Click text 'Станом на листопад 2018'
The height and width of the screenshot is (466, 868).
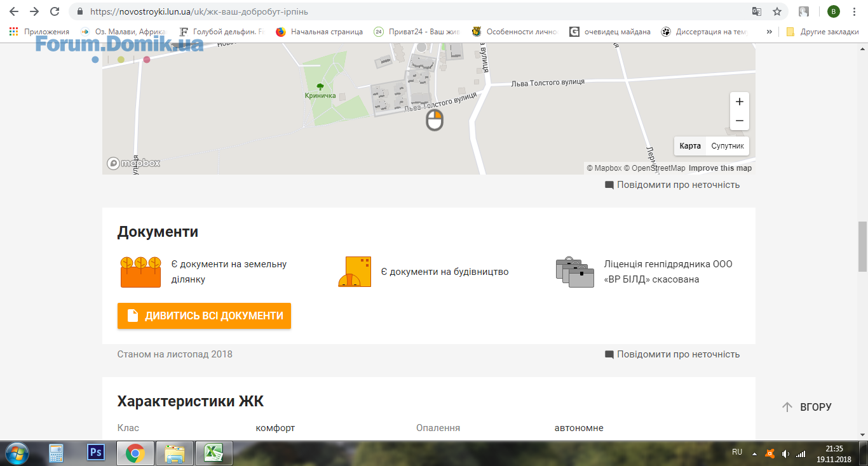tap(175, 354)
